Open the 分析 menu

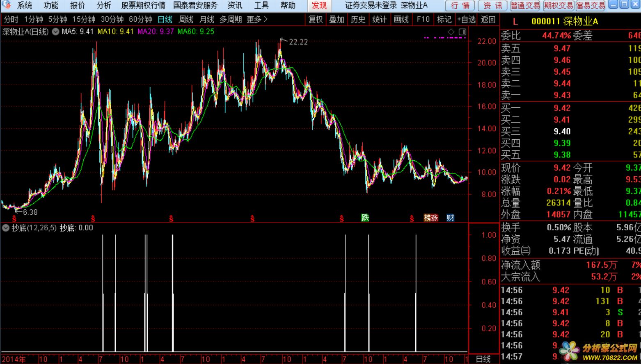coord(104,5)
